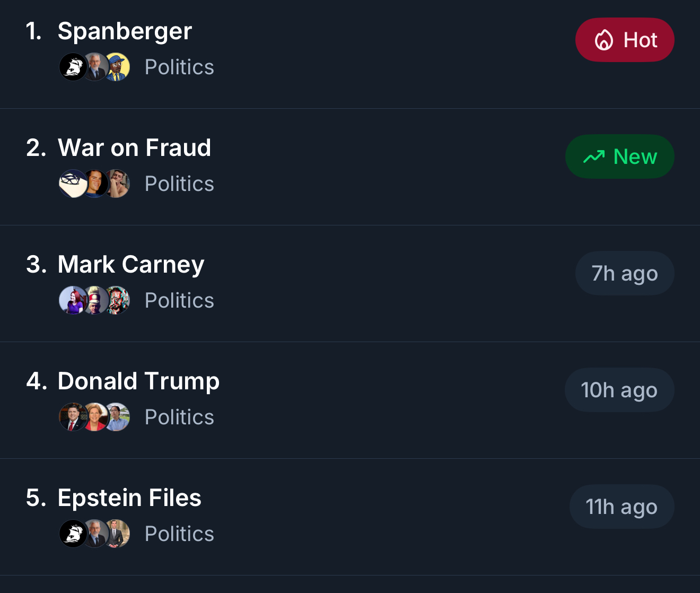Click the 11h ago timestamp pill

(x=622, y=507)
